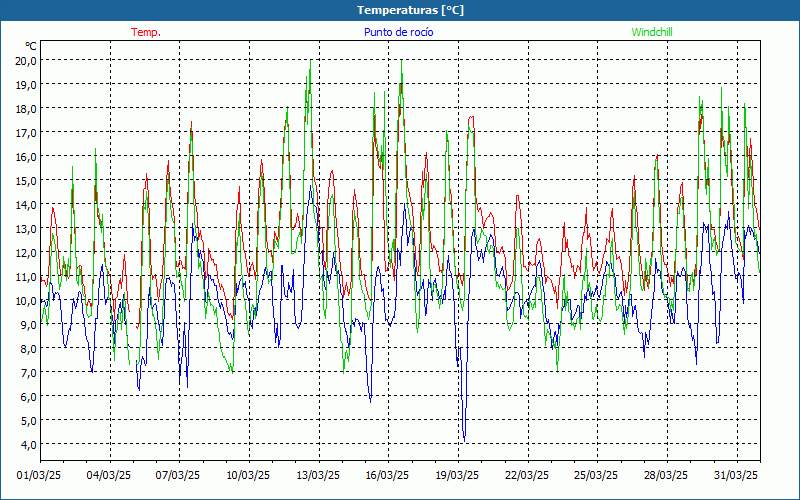Click the 14,0 y-axis value

(x=26, y=205)
